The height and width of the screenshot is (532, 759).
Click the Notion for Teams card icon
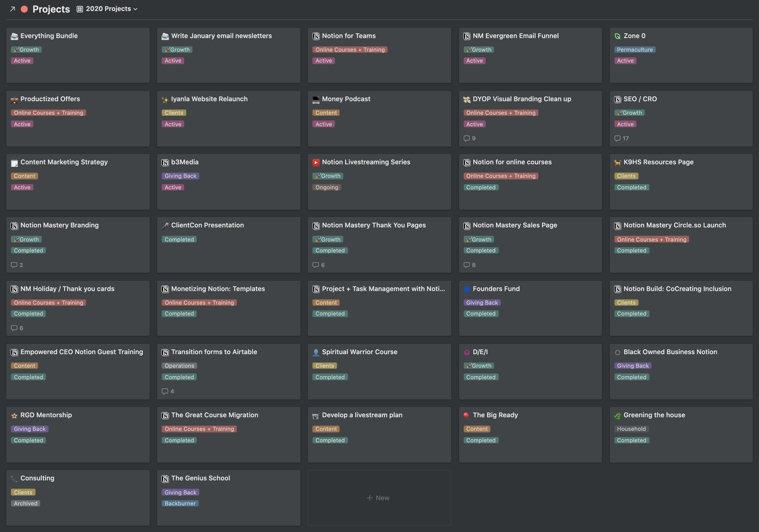click(x=316, y=36)
